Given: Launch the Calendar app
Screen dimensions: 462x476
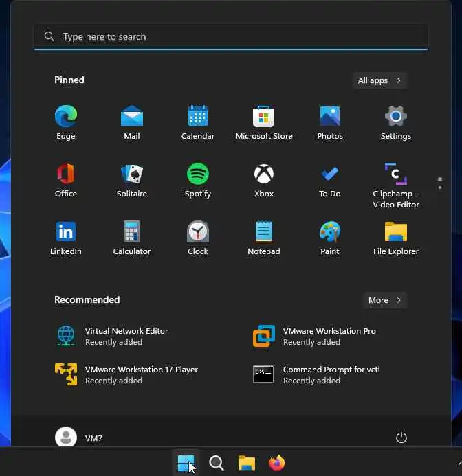Looking at the screenshot, I should pos(197,122).
